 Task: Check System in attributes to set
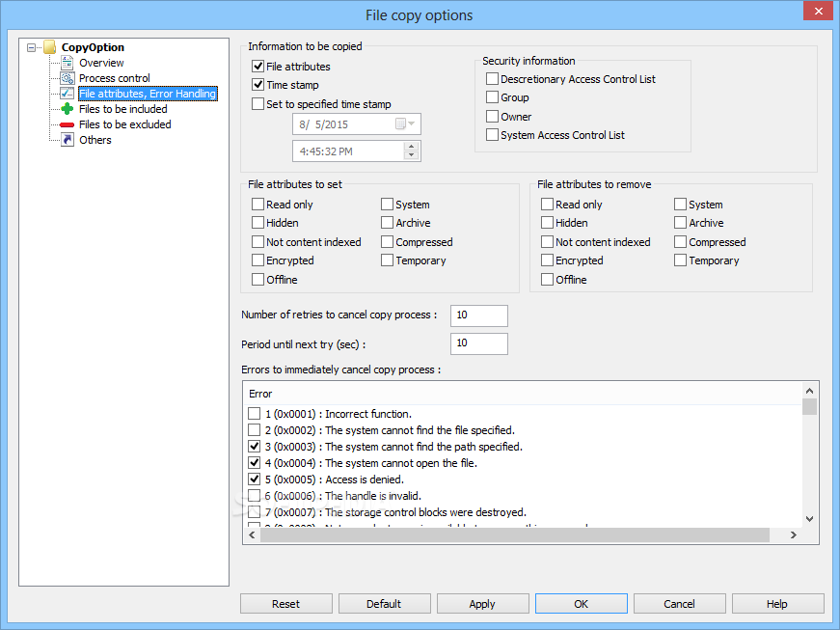[387, 205]
